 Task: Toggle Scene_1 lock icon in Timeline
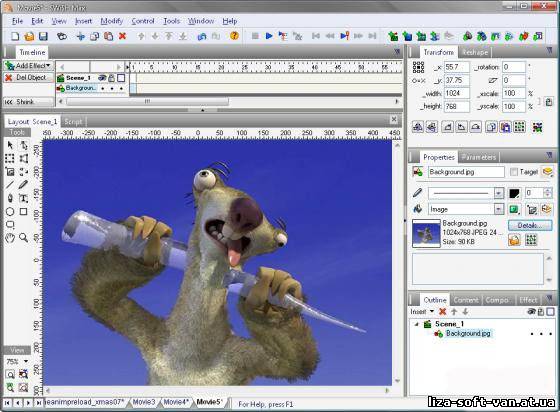[x=111, y=77]
